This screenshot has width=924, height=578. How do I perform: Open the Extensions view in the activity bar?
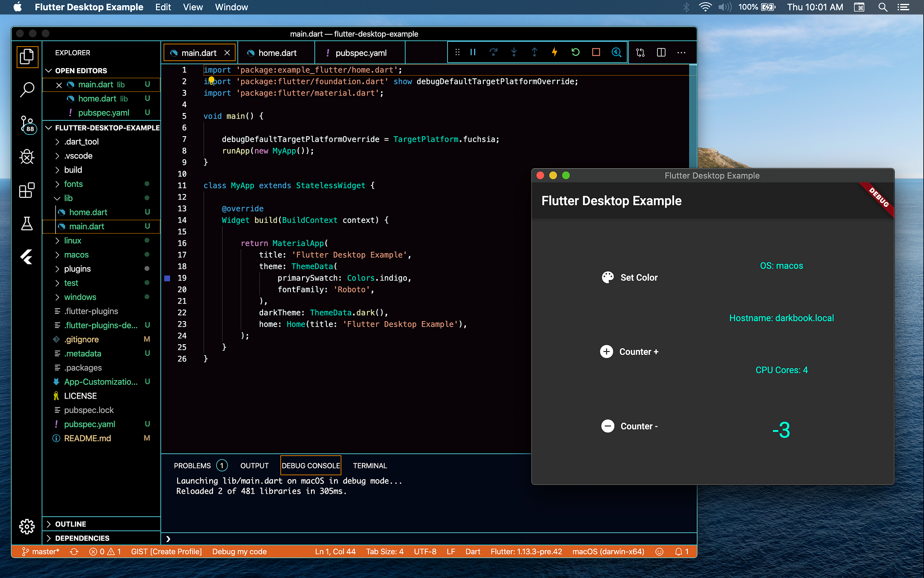pyautogui.click(x=27, y=191)
